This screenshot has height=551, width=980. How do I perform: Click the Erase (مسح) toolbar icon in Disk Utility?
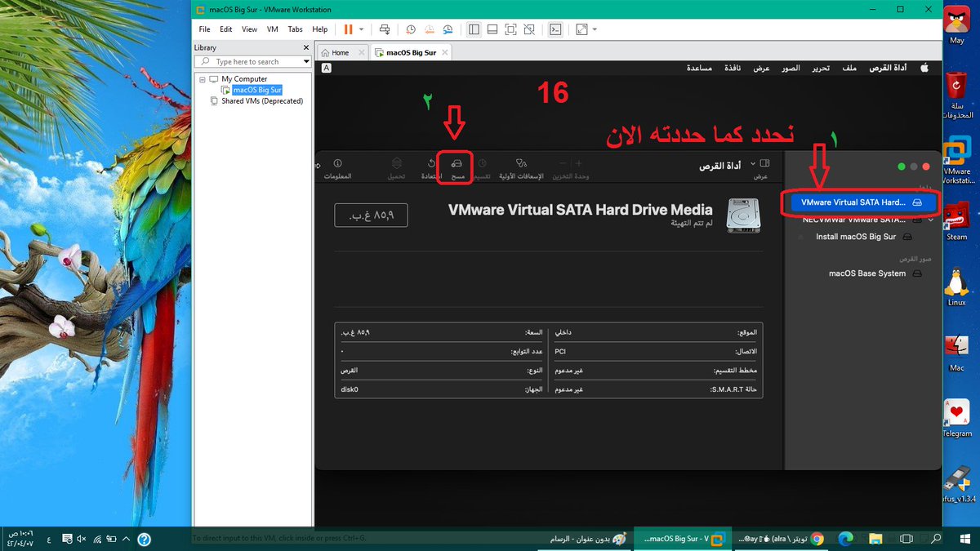pos(457,163)
